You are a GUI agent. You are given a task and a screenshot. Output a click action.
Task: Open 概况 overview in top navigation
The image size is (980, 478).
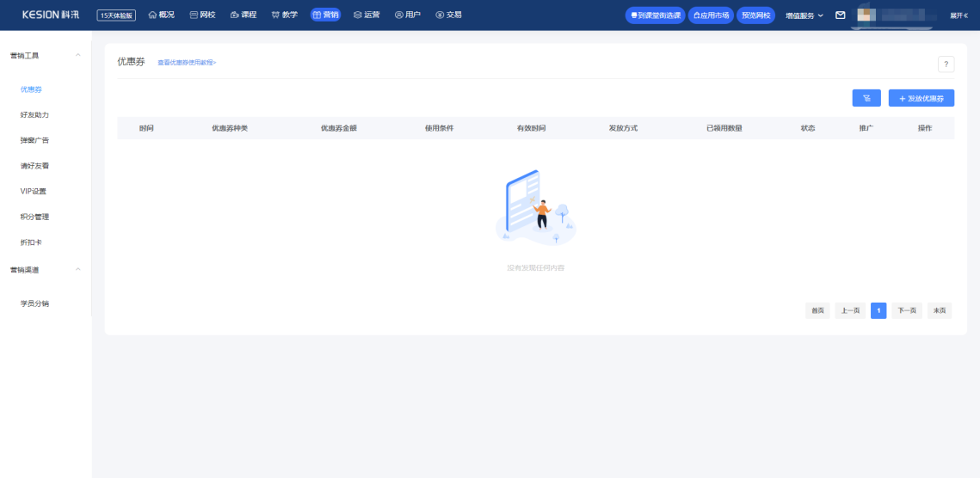(161, 15)
